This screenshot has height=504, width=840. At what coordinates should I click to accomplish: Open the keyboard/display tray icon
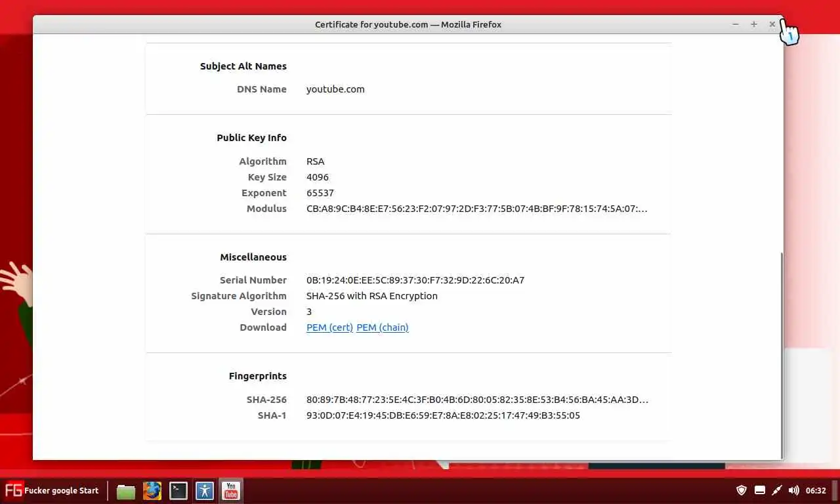[x=759, y=490]
